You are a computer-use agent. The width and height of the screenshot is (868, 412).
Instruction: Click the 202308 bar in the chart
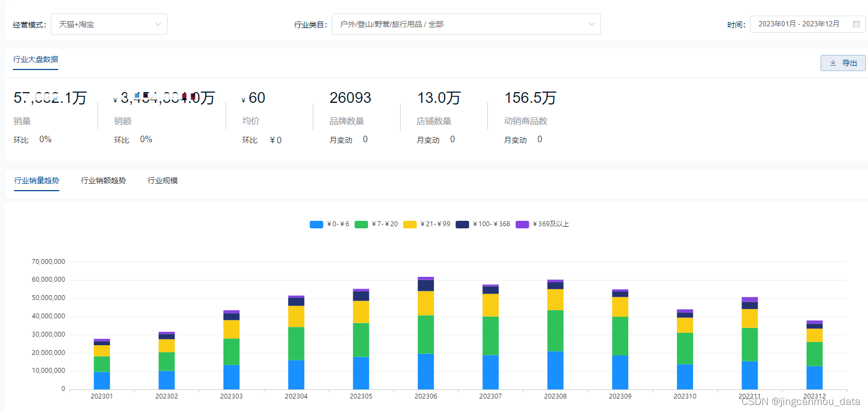(555, 334)
